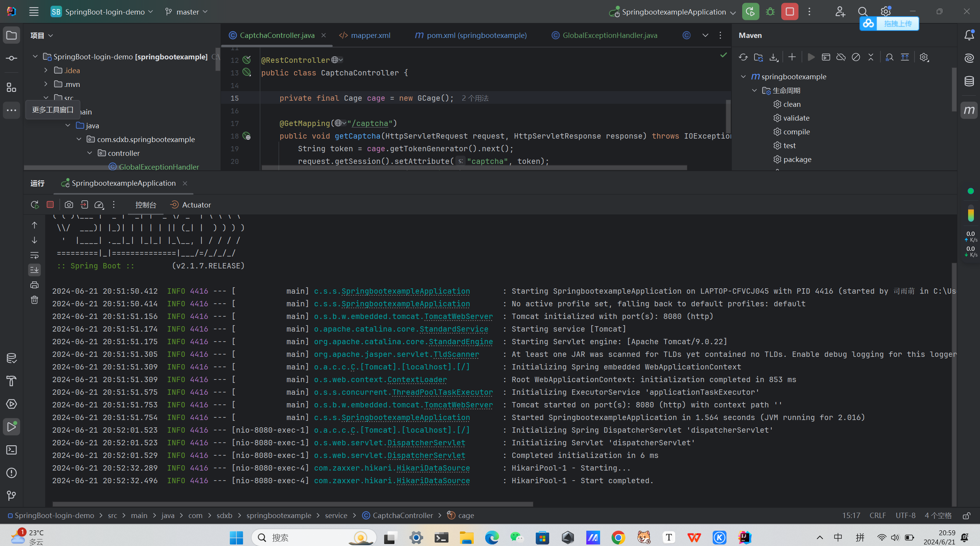
Task: Click the Maven reload projects icon
Action: click(x=743, y=57)
